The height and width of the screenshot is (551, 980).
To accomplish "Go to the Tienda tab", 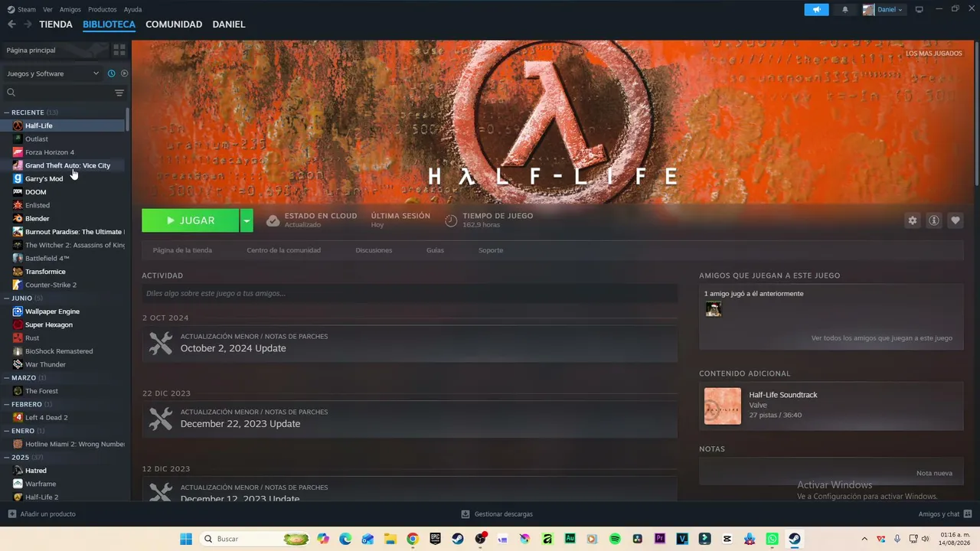I will coord(56,24).
